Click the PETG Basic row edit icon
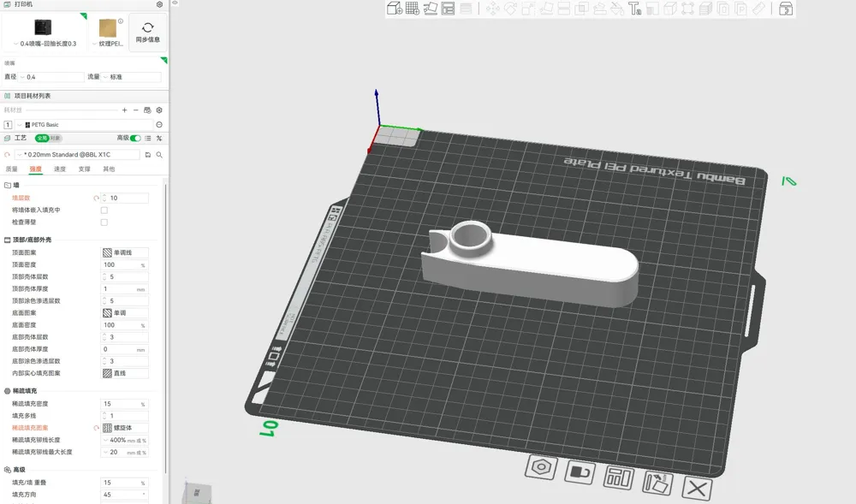The width and height of the screenshot is (856, 504). [x=159, y=125]
